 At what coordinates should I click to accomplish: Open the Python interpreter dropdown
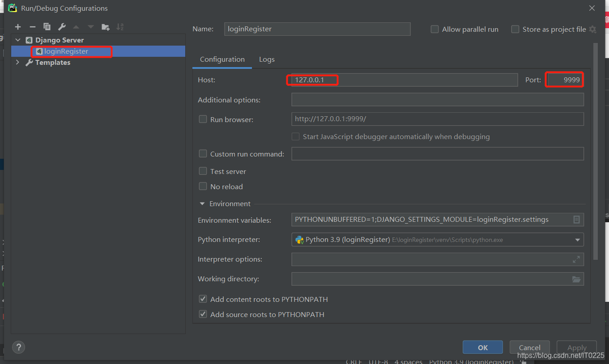tap(577, 240)
